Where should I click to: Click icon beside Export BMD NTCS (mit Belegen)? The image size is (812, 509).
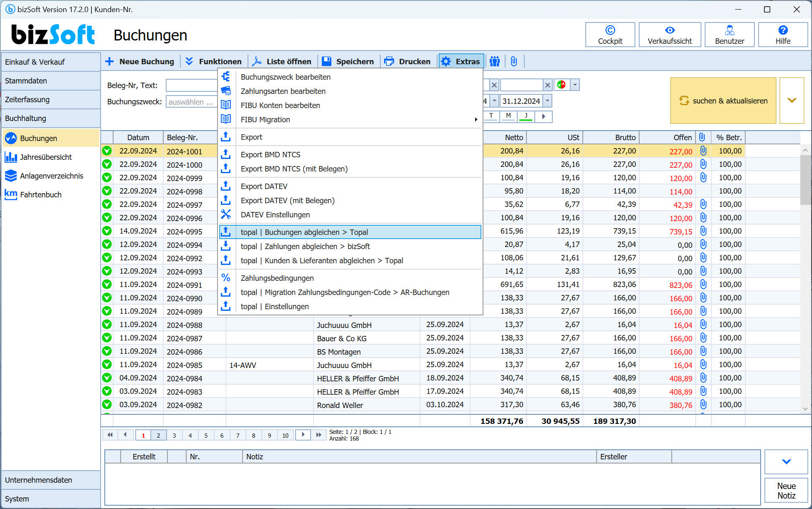(x=226, y=168)
